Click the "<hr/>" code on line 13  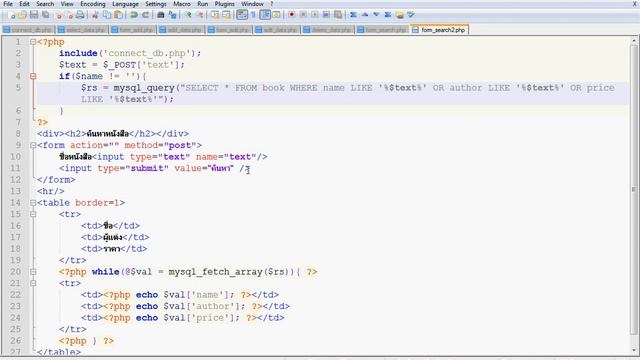51,191
